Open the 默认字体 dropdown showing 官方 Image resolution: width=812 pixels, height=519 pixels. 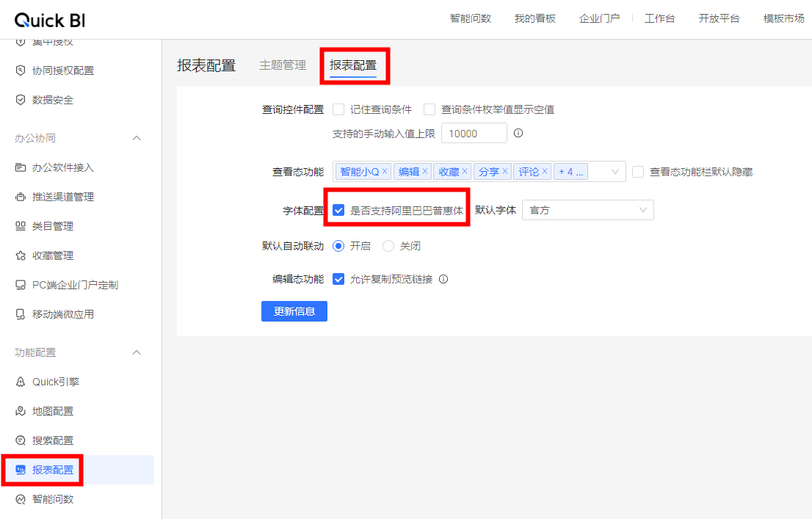pos(587,210)
